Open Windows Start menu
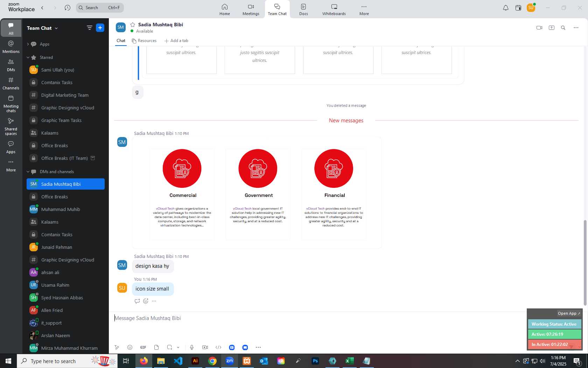 (x=8, y=361)
